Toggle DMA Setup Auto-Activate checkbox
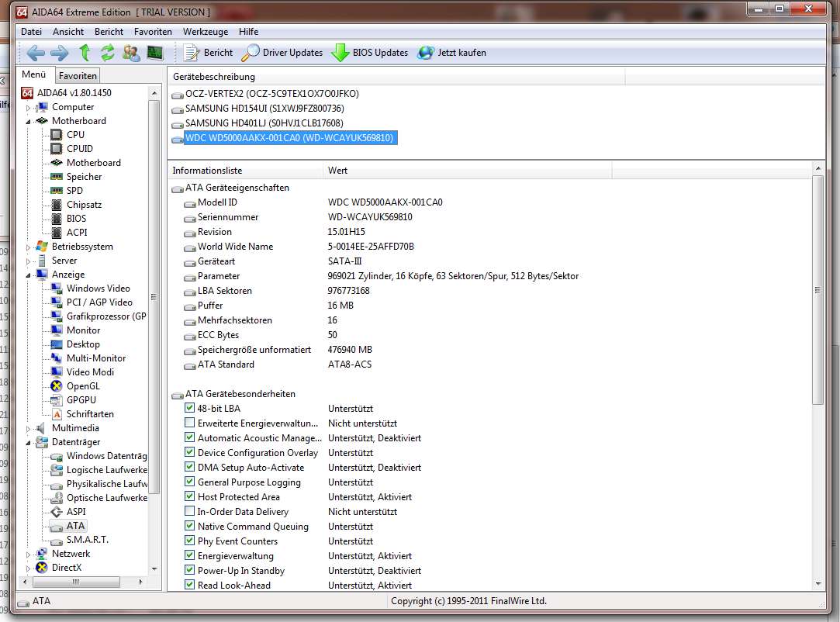This screenshot has height=622, width=840. 189,467
